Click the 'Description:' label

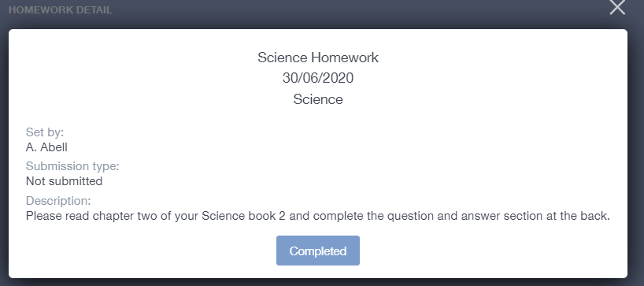coord(58,201)
